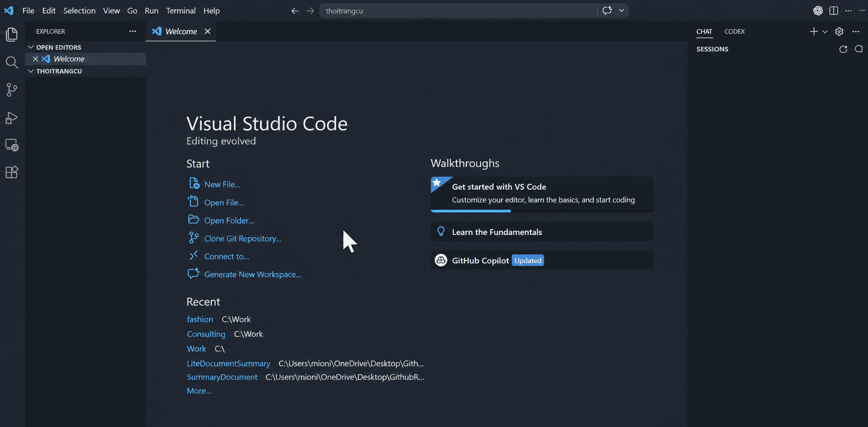Open the Terminal menu
This screenshot has width=868, height=427.
(181, 11)
